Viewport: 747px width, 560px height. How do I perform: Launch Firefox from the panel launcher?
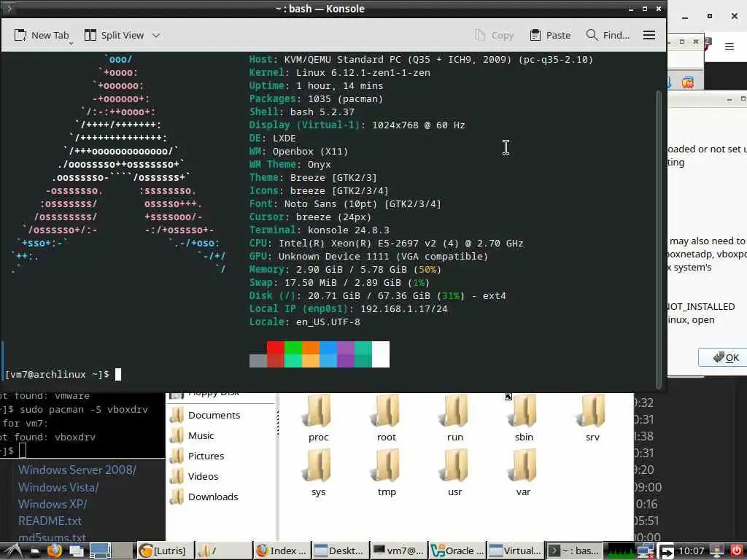coord(54,551)
